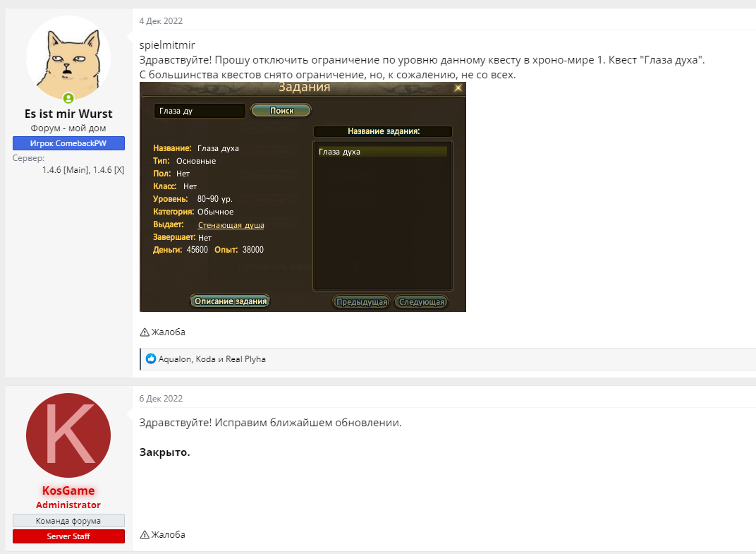Click the red K avatar of KosGame
756x554 pixels.
(68, 435)
